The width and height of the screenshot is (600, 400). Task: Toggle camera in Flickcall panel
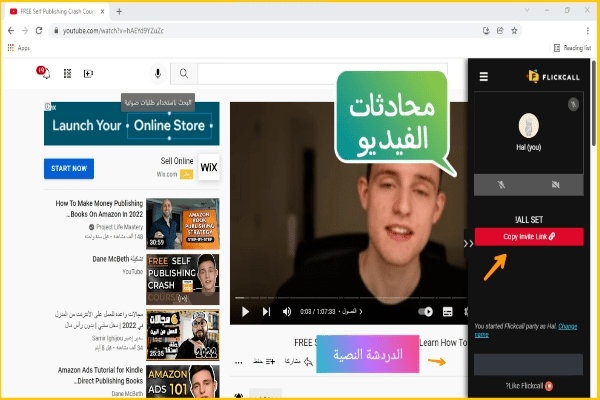coord(556,185)
